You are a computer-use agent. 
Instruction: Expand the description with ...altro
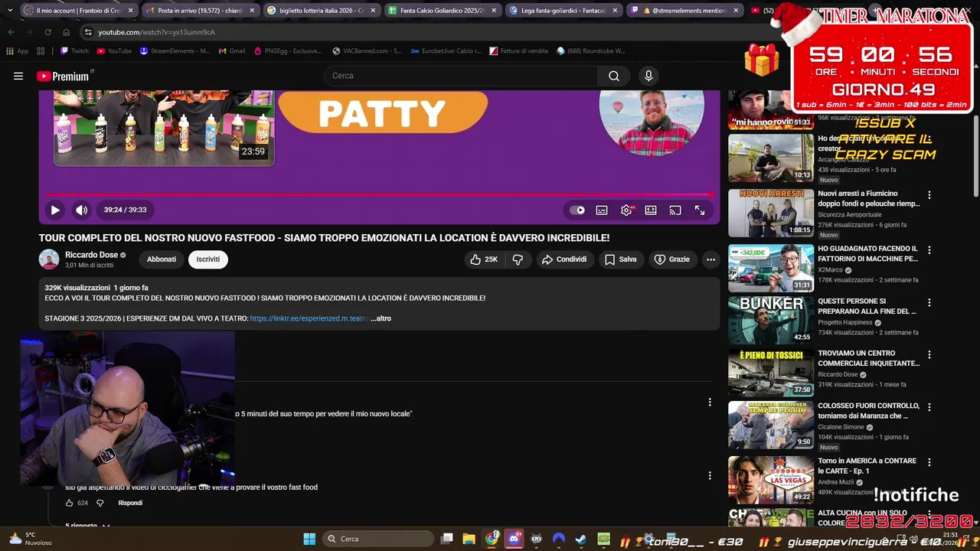click(x=381, y=318)
